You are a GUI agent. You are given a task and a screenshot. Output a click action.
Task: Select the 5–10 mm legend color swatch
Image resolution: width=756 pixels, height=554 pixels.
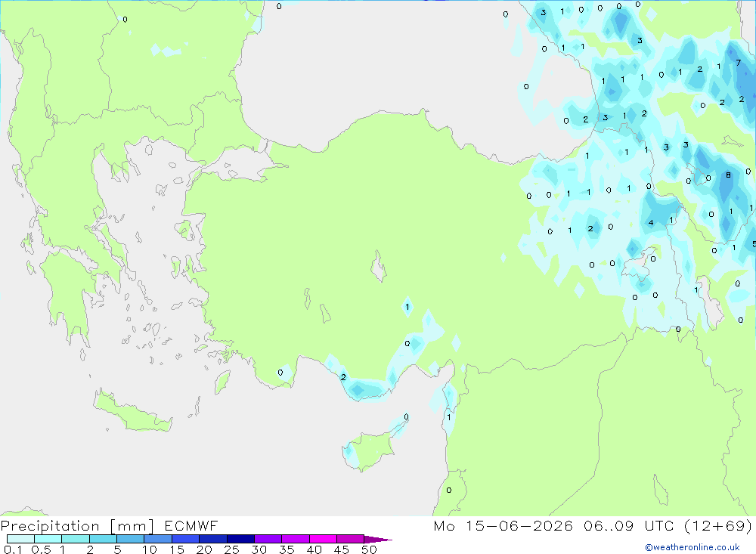point(131,539)
